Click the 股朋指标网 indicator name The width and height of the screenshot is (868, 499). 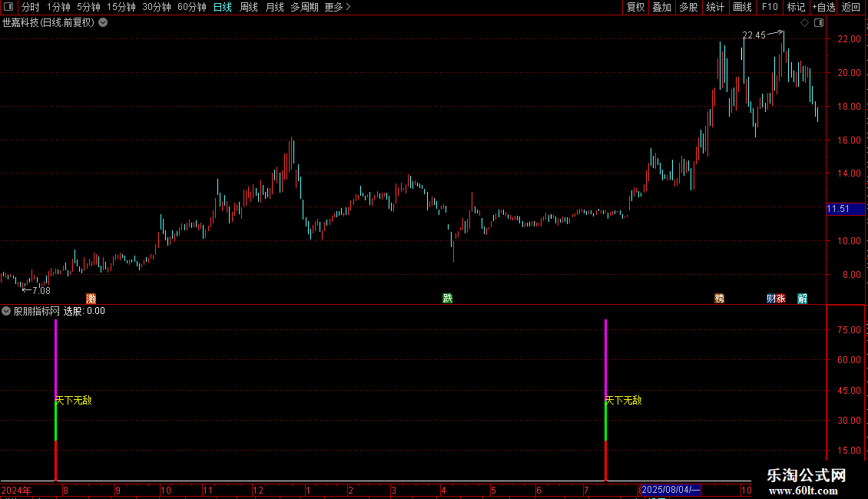tap(37, 312)
